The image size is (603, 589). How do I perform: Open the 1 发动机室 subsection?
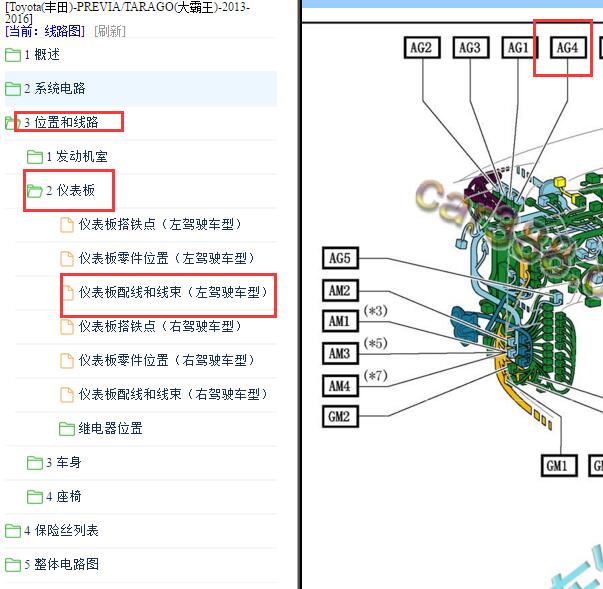[x=77, y=156]
